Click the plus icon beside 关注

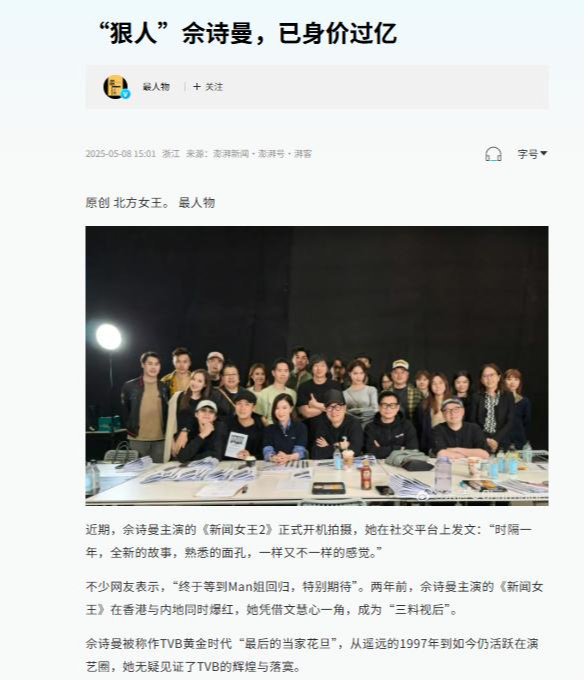tap(197, 87)
